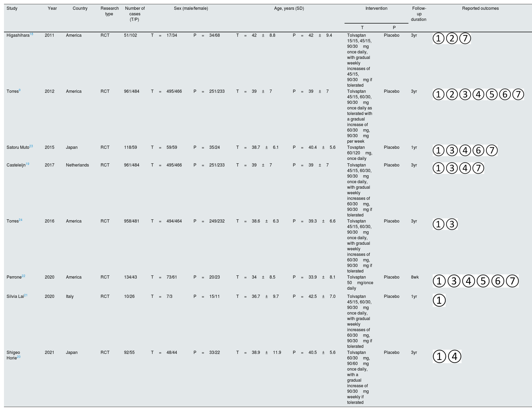Follow citation 22 after Perrone

(x=23, y=276)
